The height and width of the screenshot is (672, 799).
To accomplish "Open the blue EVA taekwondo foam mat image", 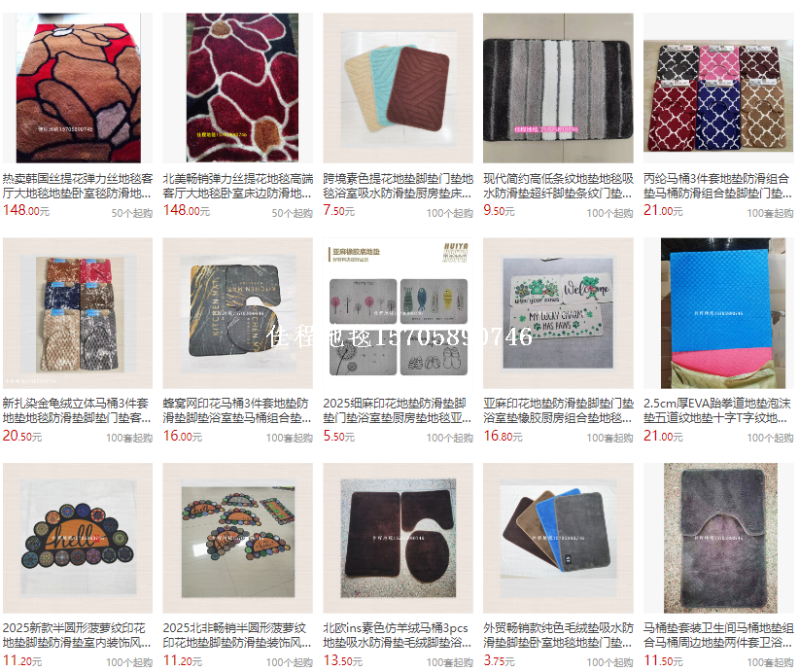I will click(x=718, y=313).
